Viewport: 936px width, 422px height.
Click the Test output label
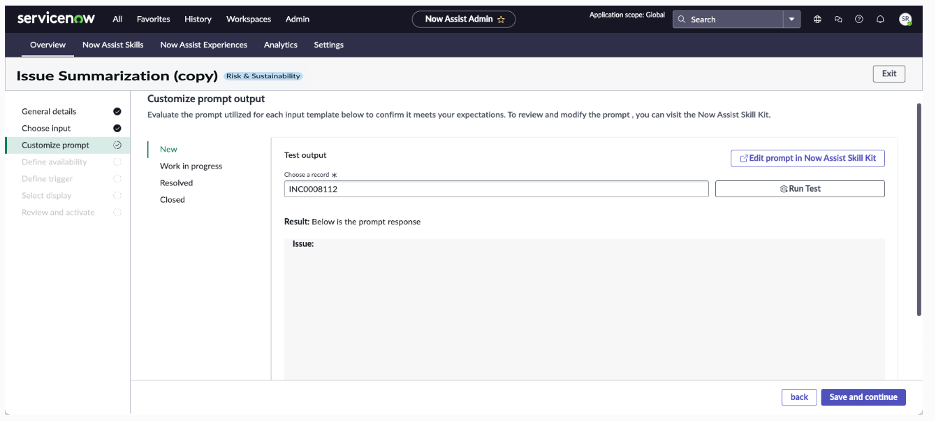pos(305,155)
